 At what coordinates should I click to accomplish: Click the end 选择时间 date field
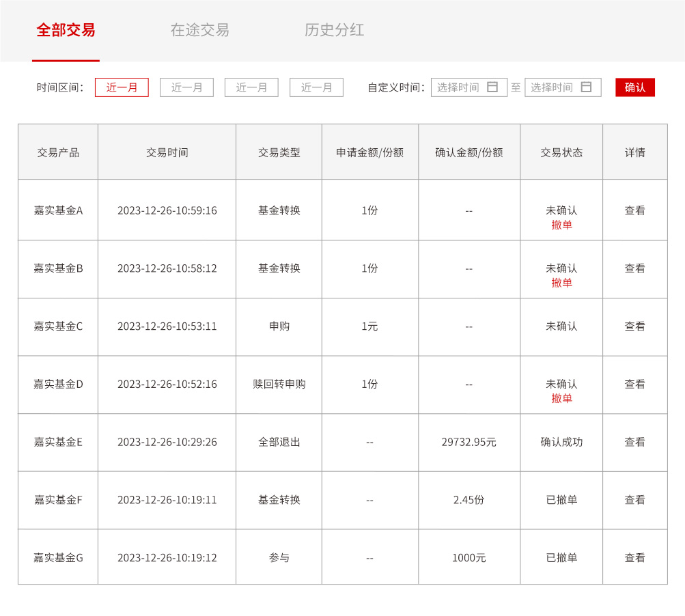click(563, 87)
